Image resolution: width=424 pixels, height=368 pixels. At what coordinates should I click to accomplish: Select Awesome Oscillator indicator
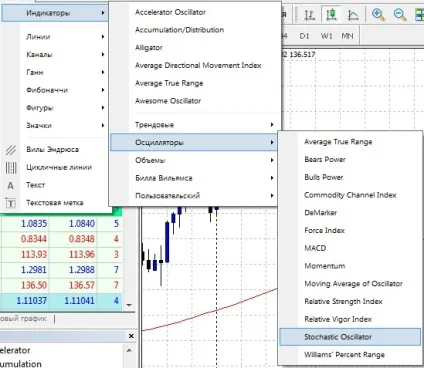coord(168,101)
